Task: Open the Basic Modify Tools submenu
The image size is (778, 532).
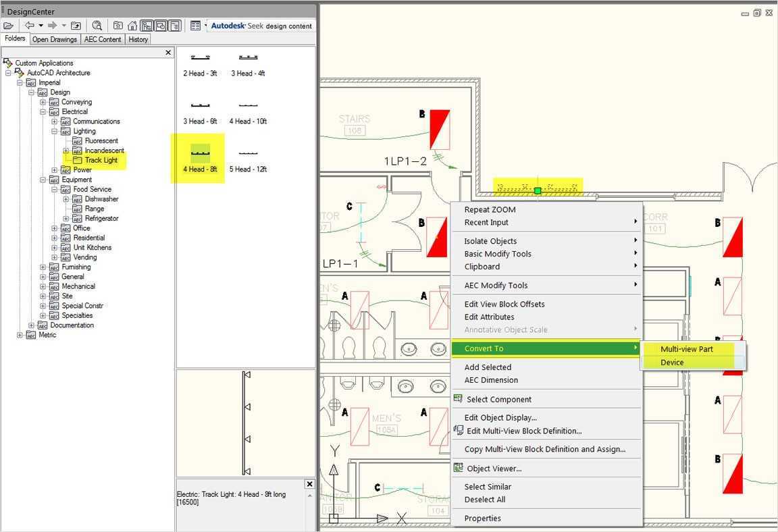Action: tap(546, 254)
